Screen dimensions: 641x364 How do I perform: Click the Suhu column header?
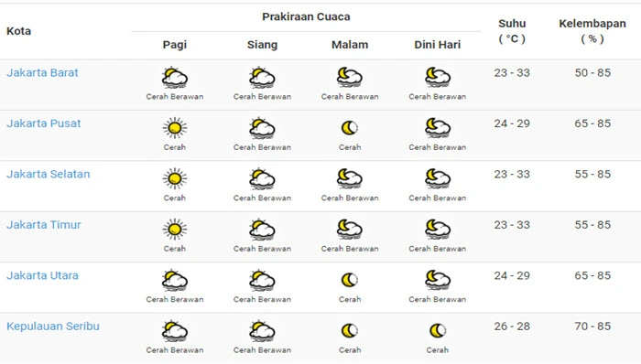tap(512, 31)
